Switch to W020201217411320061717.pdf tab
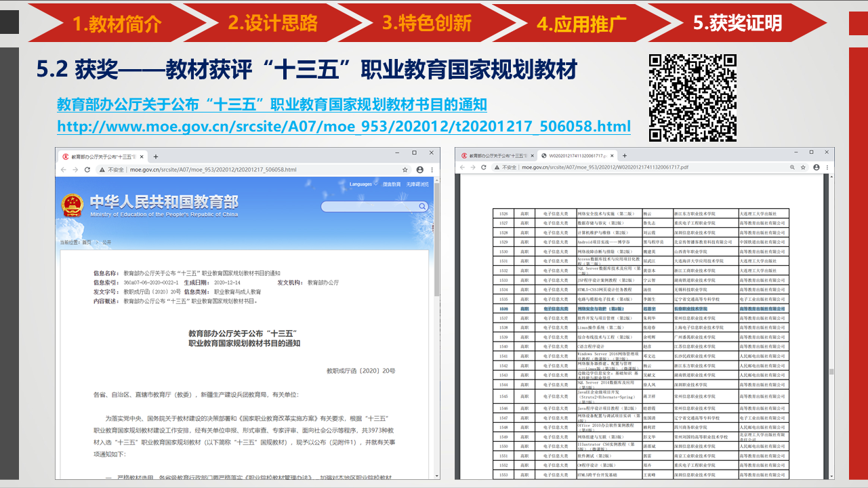The width and height of the screenshot is (868, 488). [x=577, y=155]
